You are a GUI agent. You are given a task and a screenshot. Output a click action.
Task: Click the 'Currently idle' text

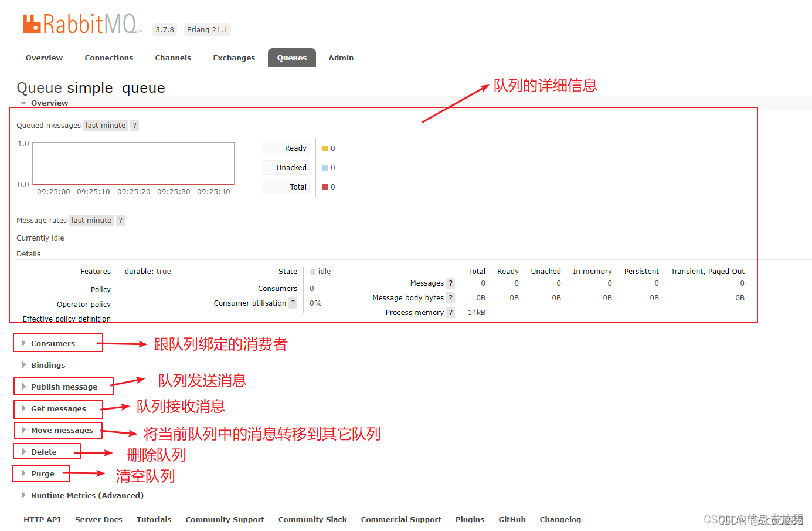click(40, 238)
